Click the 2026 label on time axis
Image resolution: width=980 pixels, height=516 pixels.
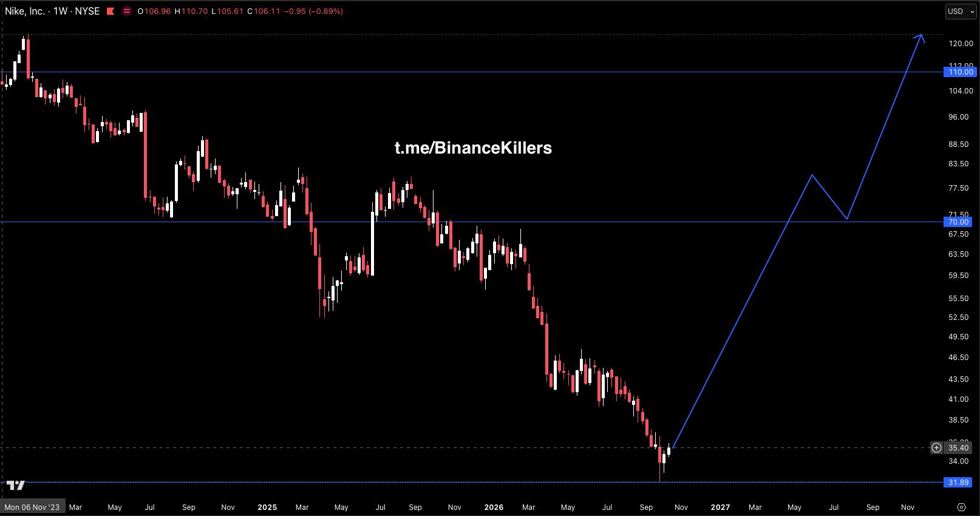(494, 507)
